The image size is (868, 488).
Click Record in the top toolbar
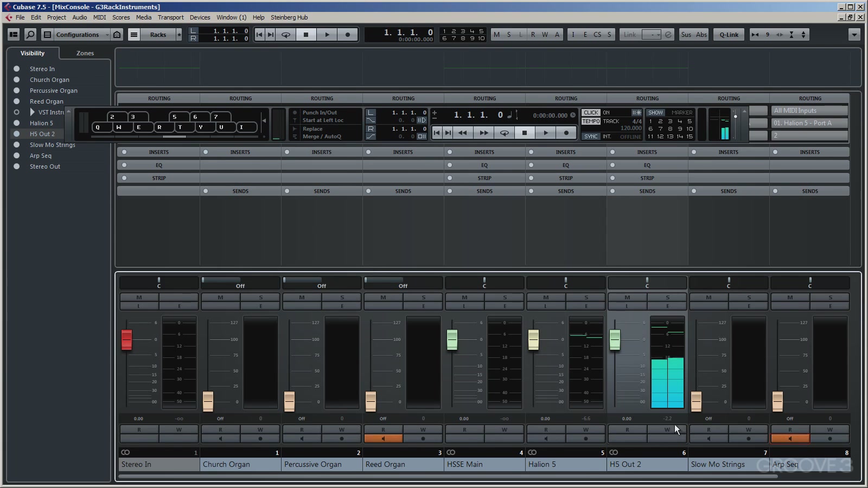tap(348, 35)
